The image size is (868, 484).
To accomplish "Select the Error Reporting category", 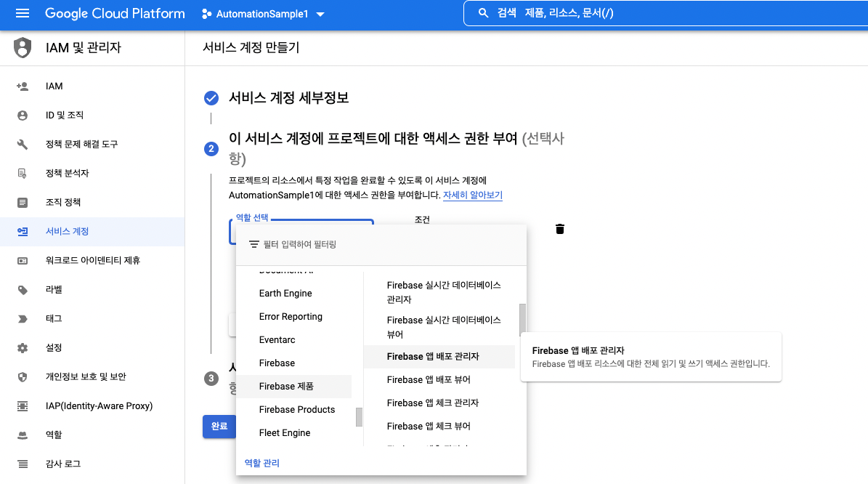I will 294,317.
